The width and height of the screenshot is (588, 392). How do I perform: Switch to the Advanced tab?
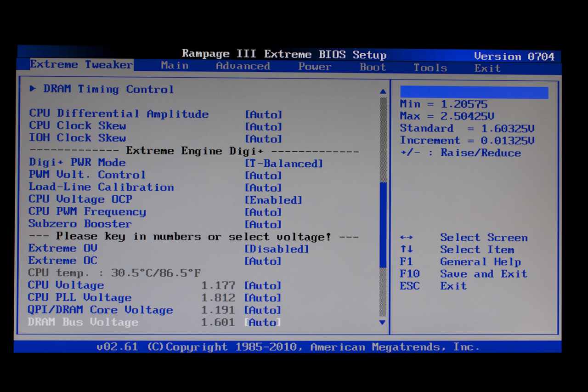pyautogui.click(x=243, y=66)
